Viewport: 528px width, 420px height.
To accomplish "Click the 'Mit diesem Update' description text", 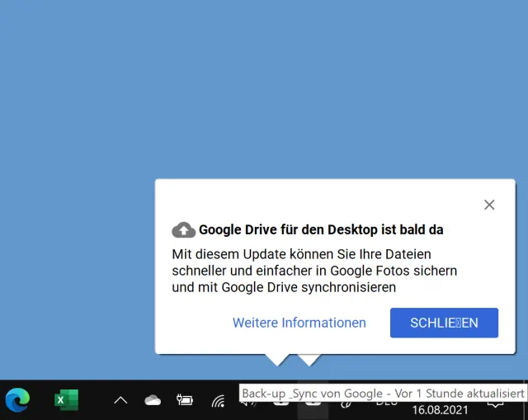I will 314,271.
